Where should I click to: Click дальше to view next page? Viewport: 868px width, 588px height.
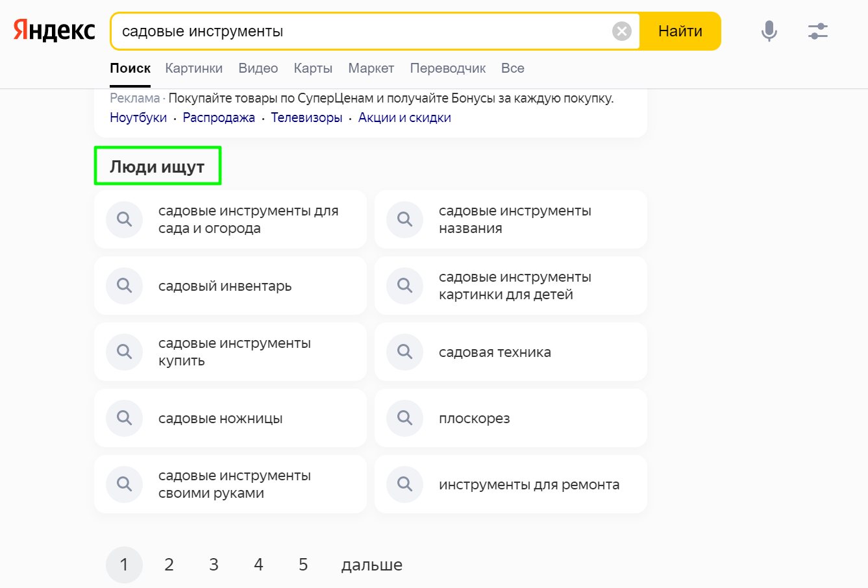click(x=372, y=565)
